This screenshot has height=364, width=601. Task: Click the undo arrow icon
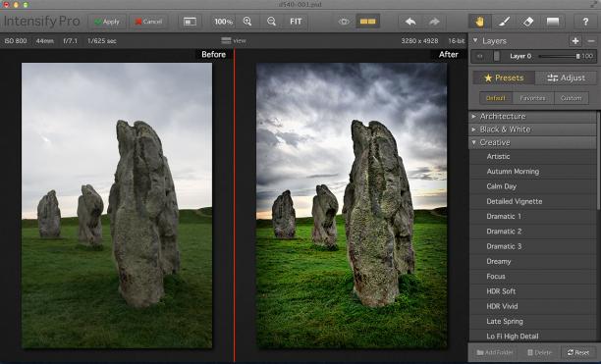(410, 22)
